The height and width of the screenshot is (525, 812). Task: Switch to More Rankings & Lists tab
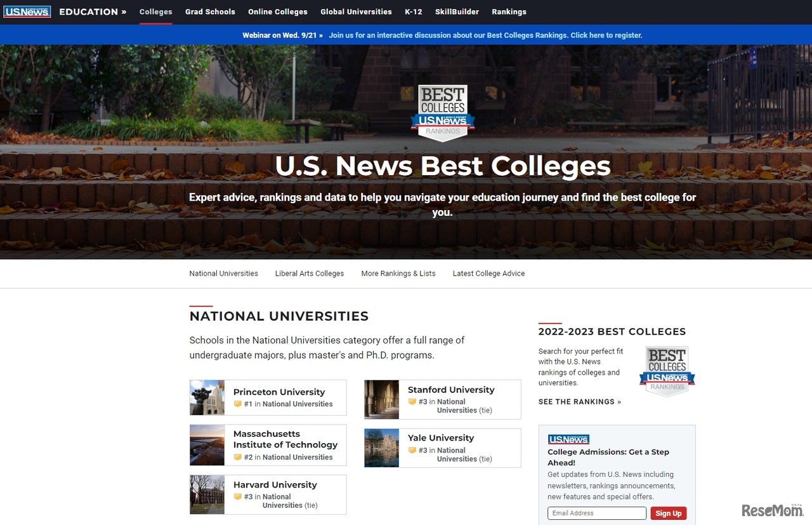click(398, 274)
